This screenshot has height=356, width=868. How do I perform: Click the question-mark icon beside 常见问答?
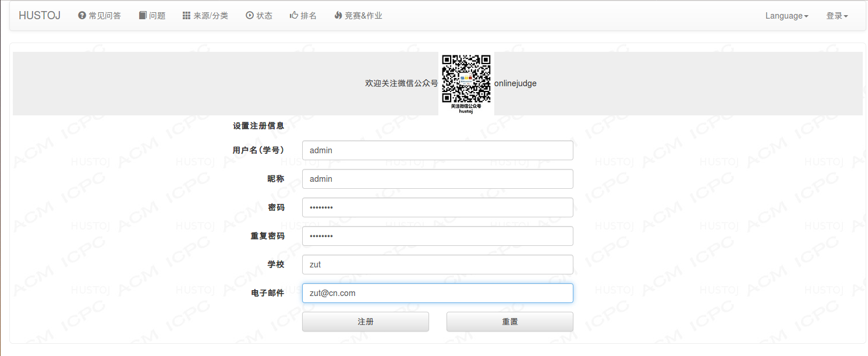pyautogui.click(x=82, y=16)
